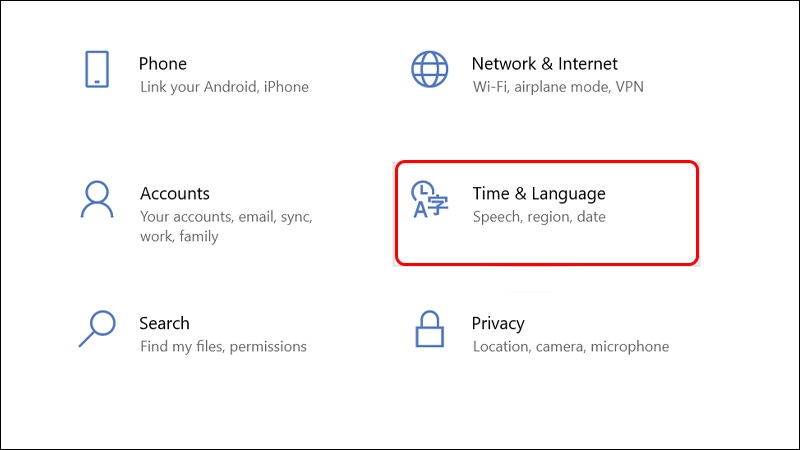
Task: Click the Phone device icon
Action: [x=97, y=69]
